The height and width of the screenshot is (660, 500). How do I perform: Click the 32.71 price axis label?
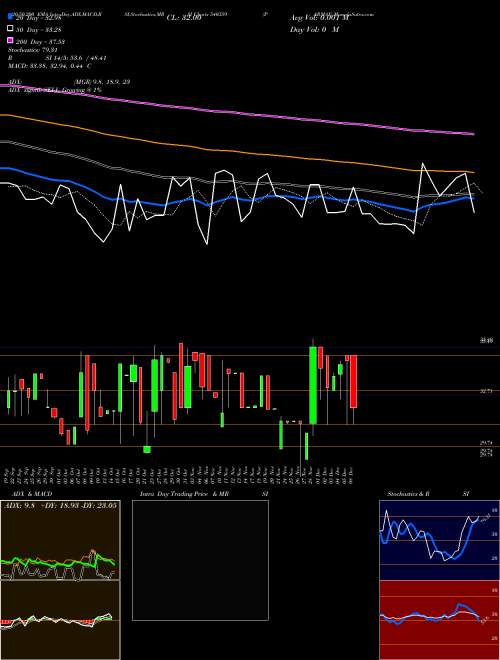(486, 391)
